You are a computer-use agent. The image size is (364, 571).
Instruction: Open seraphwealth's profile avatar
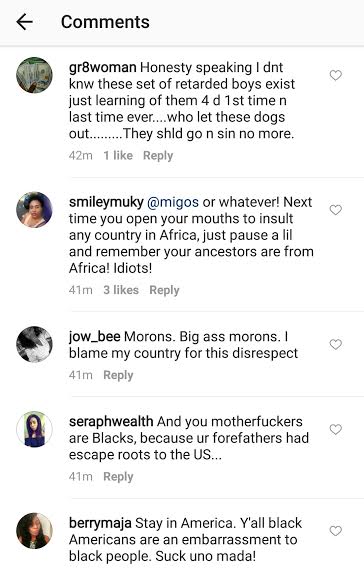pos(34,429)
